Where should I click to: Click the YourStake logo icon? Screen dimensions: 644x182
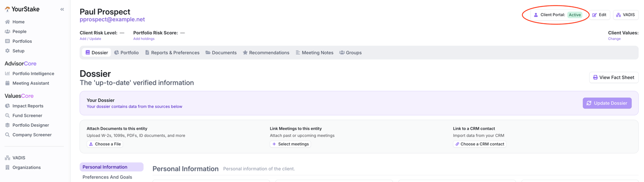point(7,9)
